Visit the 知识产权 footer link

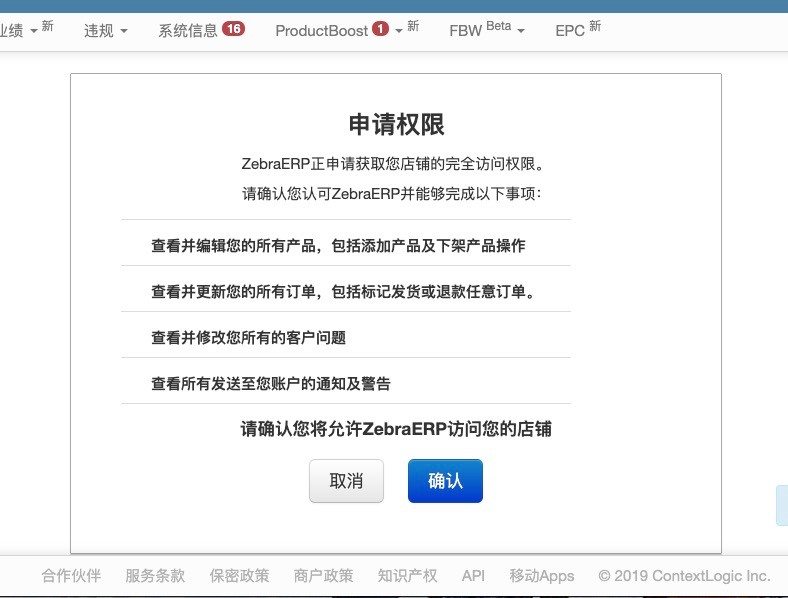407,575
